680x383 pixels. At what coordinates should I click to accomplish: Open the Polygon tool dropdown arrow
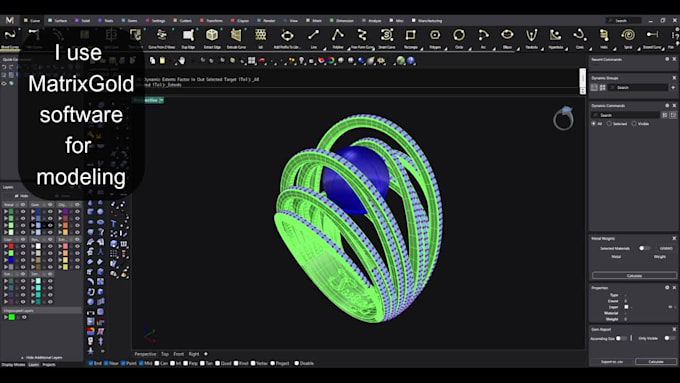445,49
